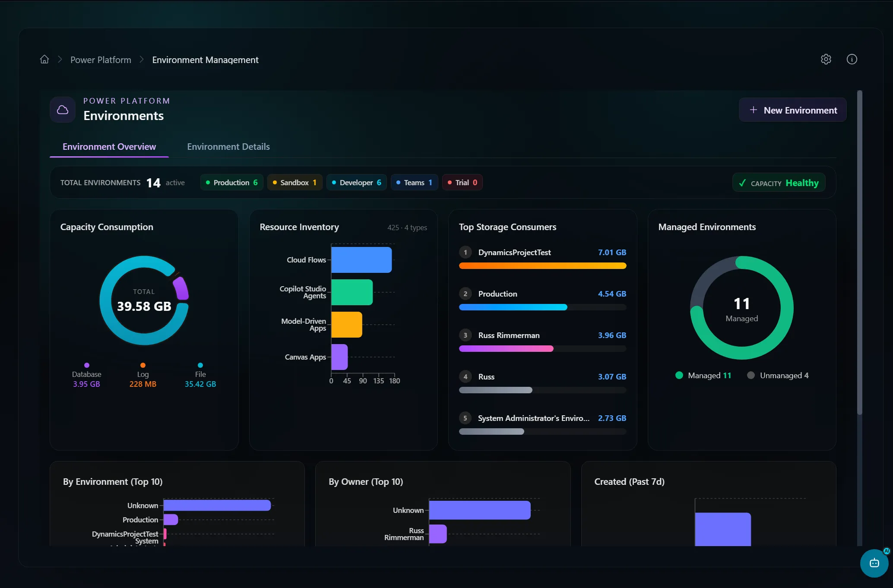Viewport: 893px width, 588px height.
Task: Click System Administrator's gray storage bar
Action: 491,432
